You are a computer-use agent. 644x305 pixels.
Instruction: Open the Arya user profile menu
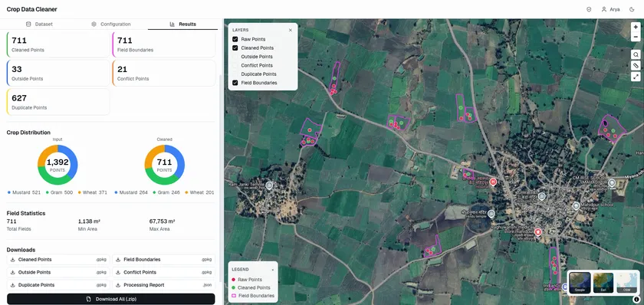pyautogui.click(x=611, y=9)
